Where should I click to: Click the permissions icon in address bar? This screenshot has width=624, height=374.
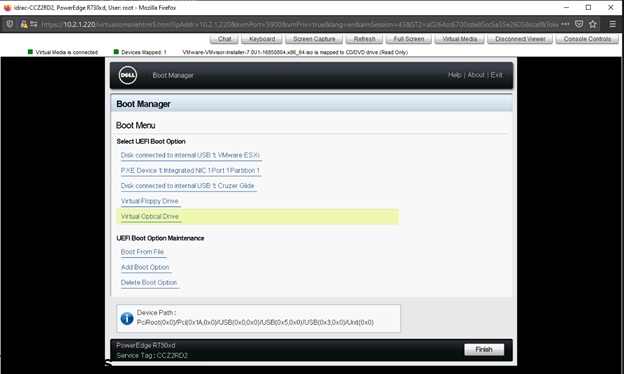click(x=34, y=24)
